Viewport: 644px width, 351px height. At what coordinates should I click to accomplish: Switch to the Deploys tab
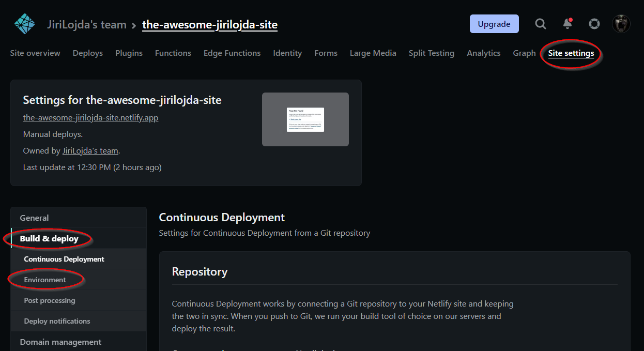88,53
